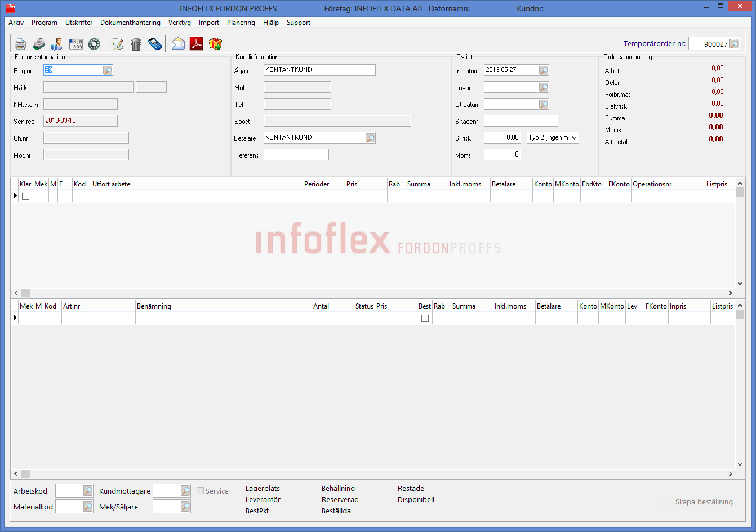Click the Lagerplats label

point(263,489)
